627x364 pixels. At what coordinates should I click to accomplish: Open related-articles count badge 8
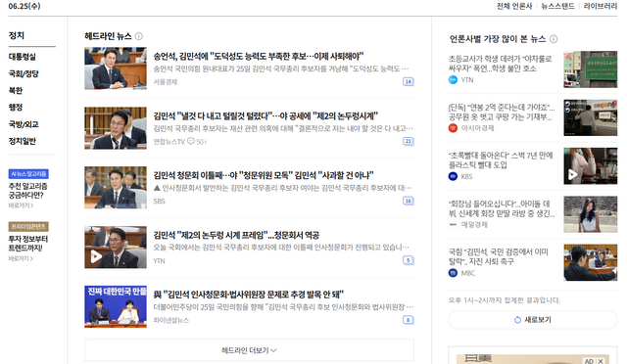click(408, 320)
